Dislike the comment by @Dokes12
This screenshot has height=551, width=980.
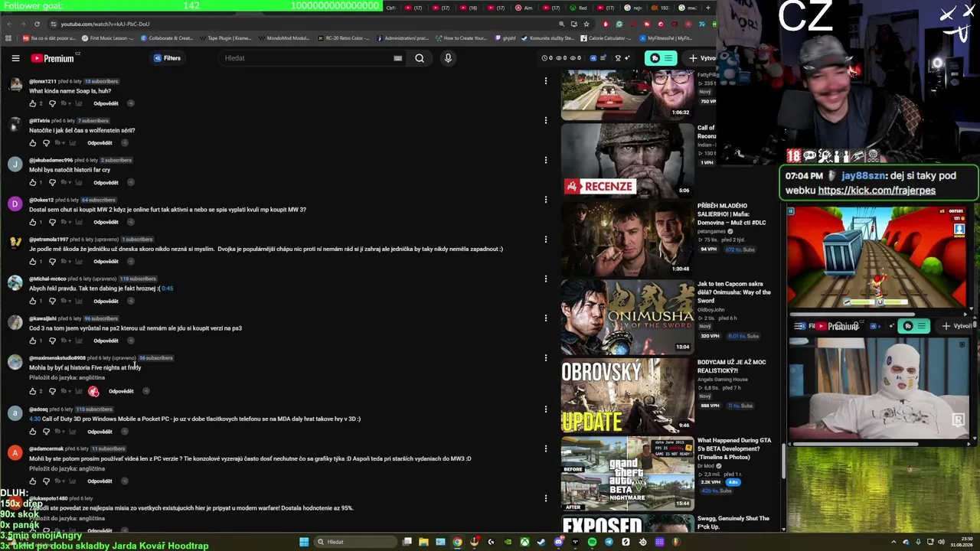(x=52, y=222)
